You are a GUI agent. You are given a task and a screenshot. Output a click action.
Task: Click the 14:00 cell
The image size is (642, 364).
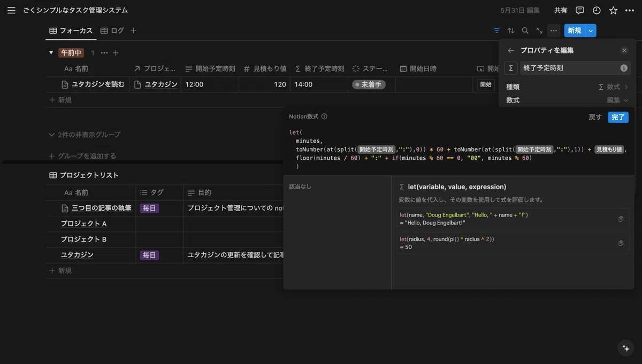tap(319, 84)
